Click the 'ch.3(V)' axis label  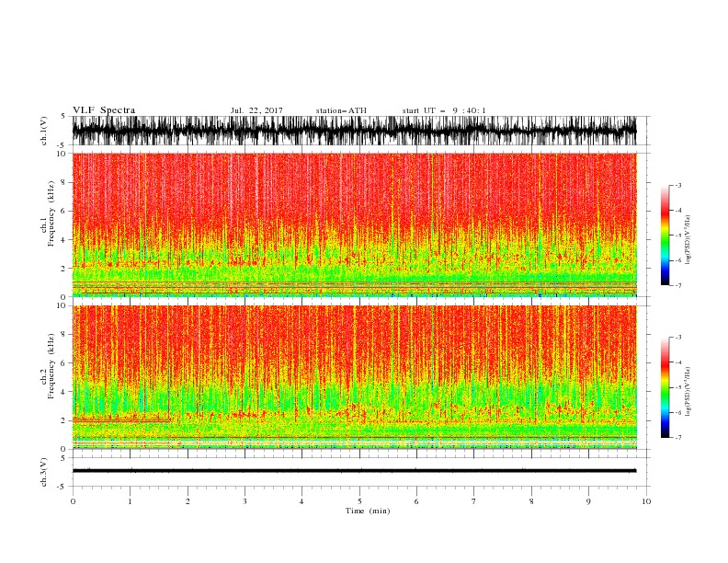pos(44,472)
